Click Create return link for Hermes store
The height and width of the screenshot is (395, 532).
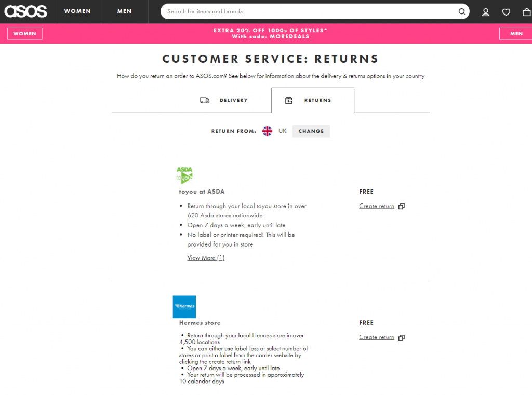pyautogui.click(x=377, y=337)
